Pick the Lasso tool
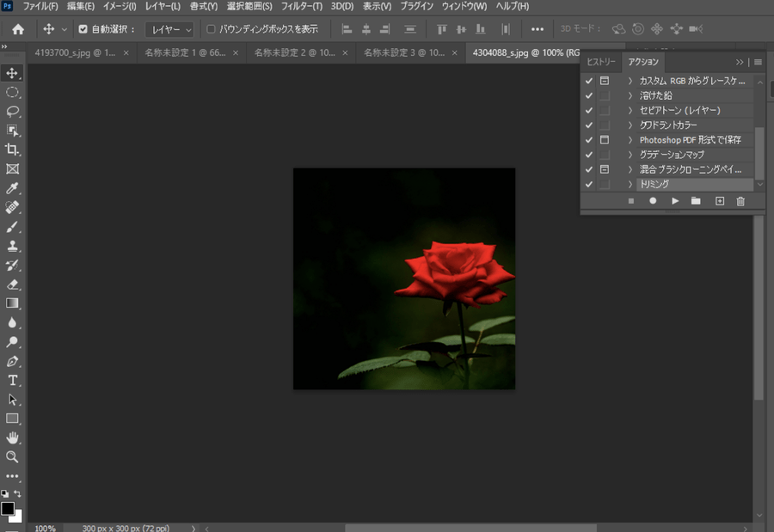Image resolution: width=774 pixels, height=532 pixels. pos(13,111)
